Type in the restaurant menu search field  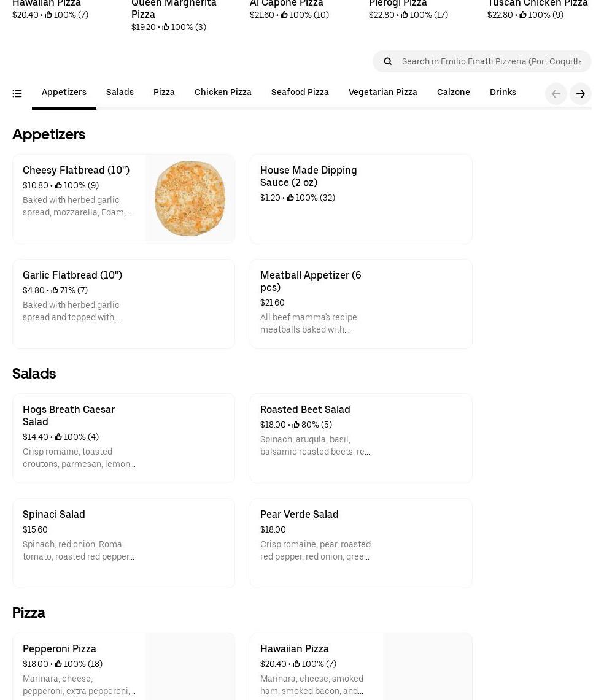491,61
